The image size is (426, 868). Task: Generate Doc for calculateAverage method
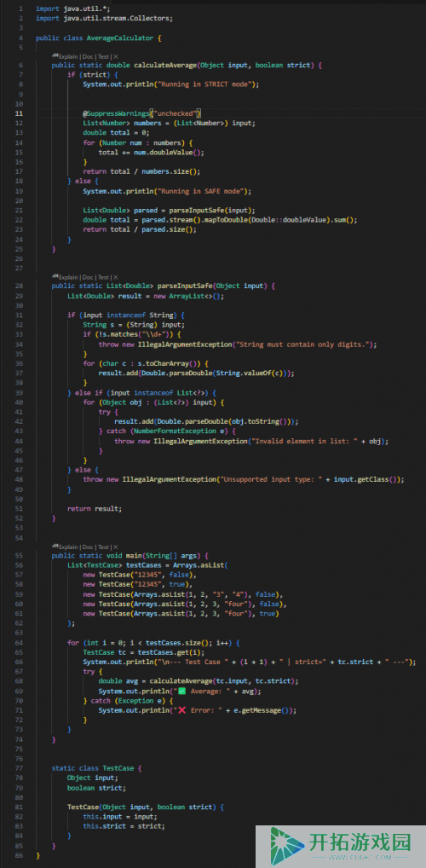pyautogui.click(x=89, y=56)
